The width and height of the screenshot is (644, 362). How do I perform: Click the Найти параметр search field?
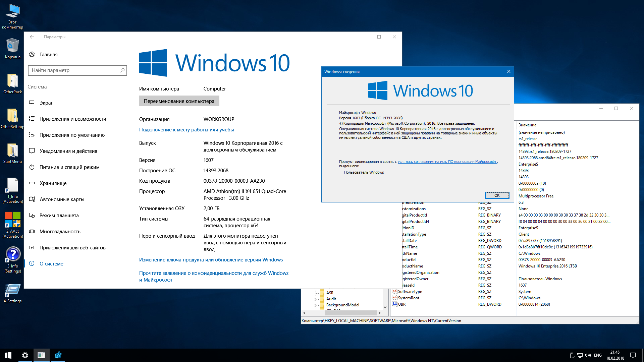tap(74, 70)
